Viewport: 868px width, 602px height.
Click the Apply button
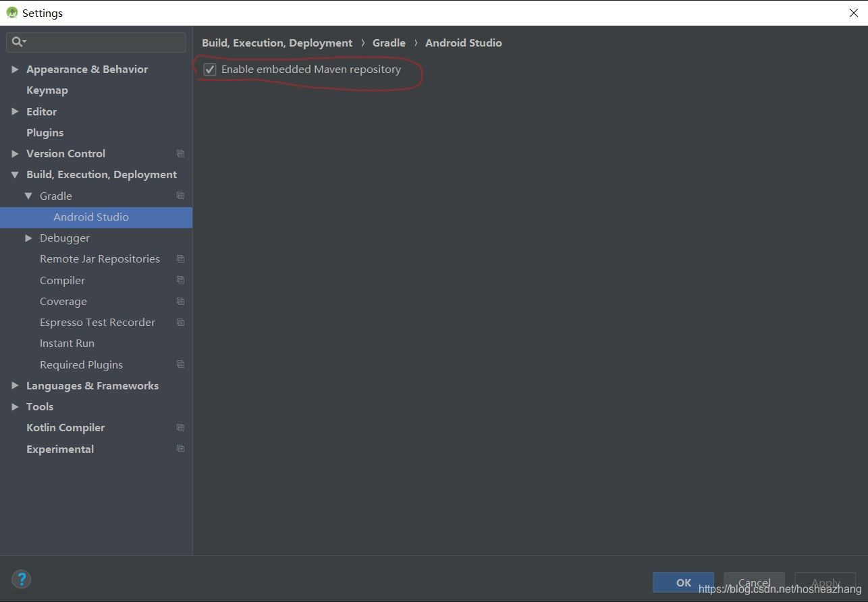tap(825, 582)
